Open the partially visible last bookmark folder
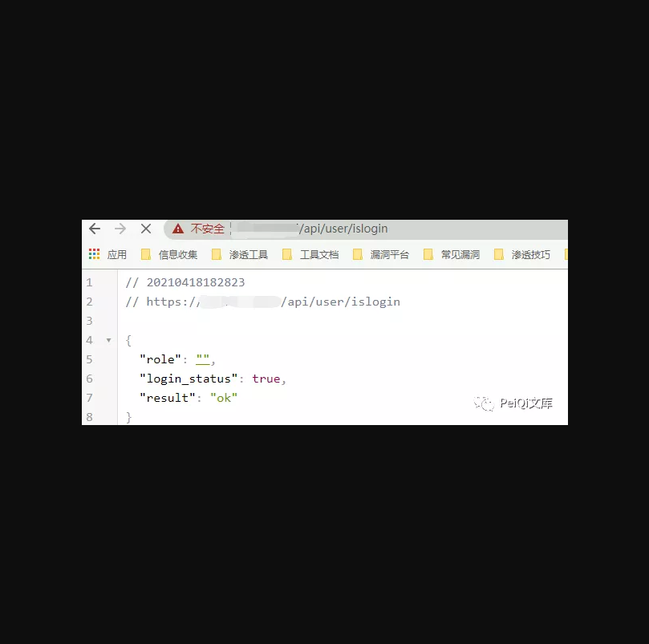Image resolution: width=649 pixels, height=644 pixels. click(566, 254)
